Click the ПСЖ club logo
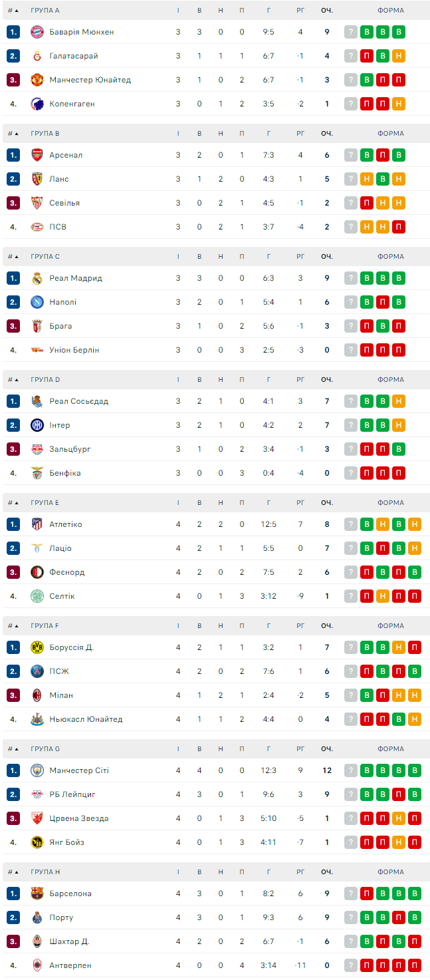430x980 pixels. pyautogui.click(x=37, y=671)
